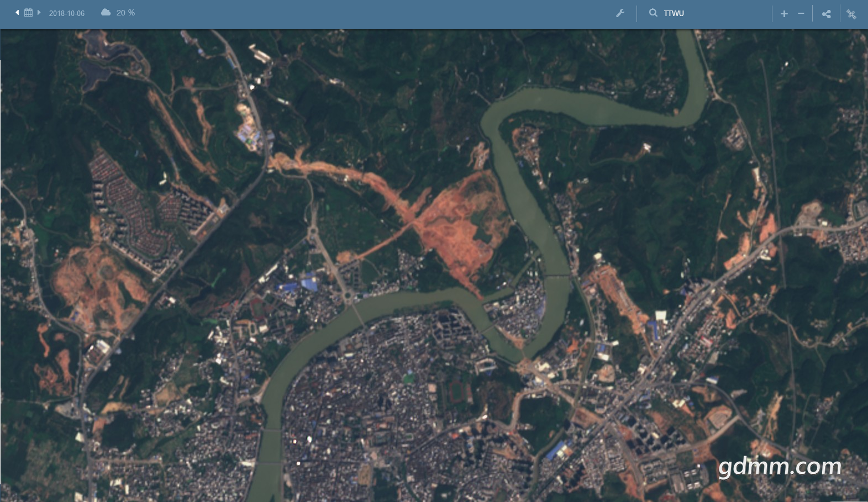Open the share options
Screen dimensions: 868x502
click(826, 14)
